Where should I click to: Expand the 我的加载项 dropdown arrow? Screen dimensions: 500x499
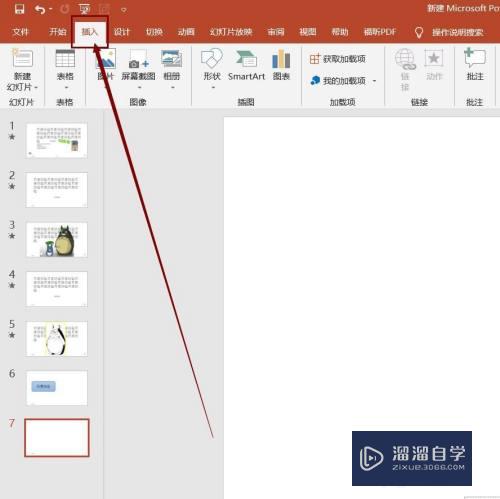point(374,81)
